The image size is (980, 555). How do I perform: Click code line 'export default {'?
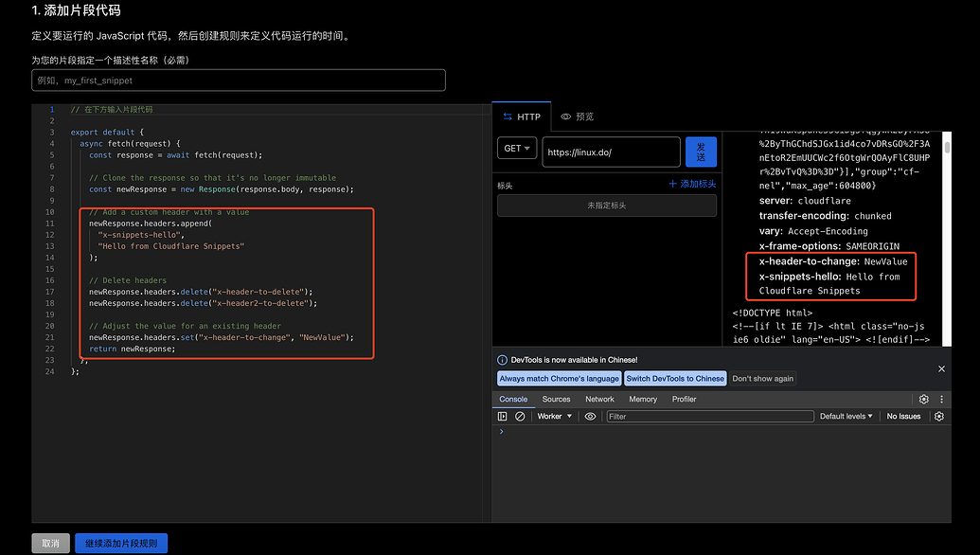tap(107, 132)
